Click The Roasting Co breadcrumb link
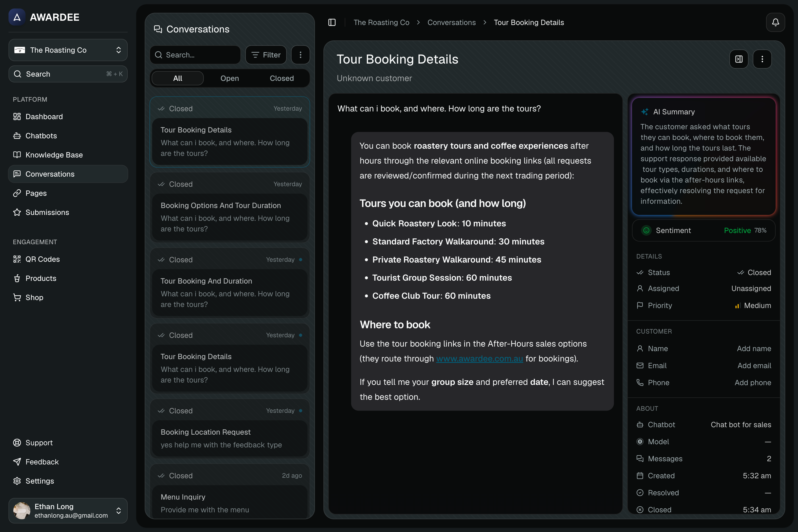798x532 pixels. click(x=381, y=22)
